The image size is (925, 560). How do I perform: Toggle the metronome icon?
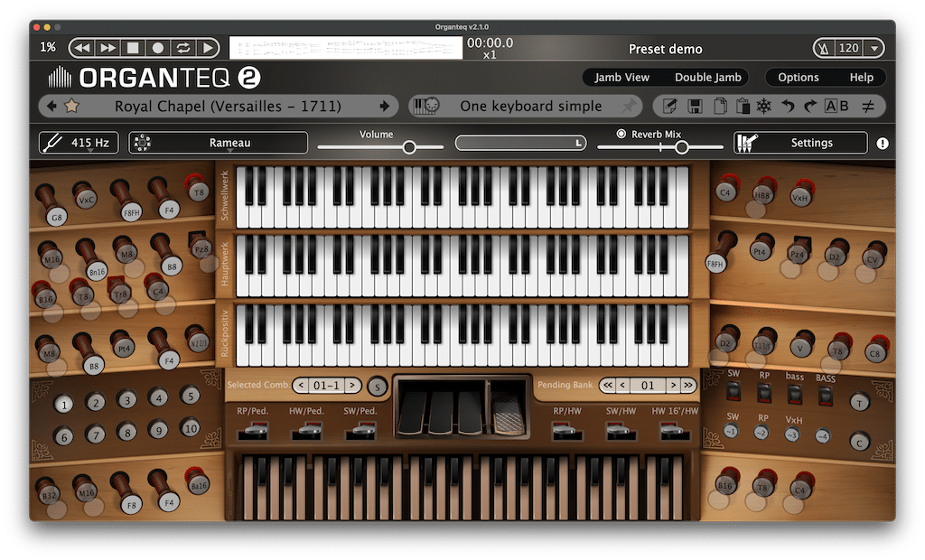824,48
